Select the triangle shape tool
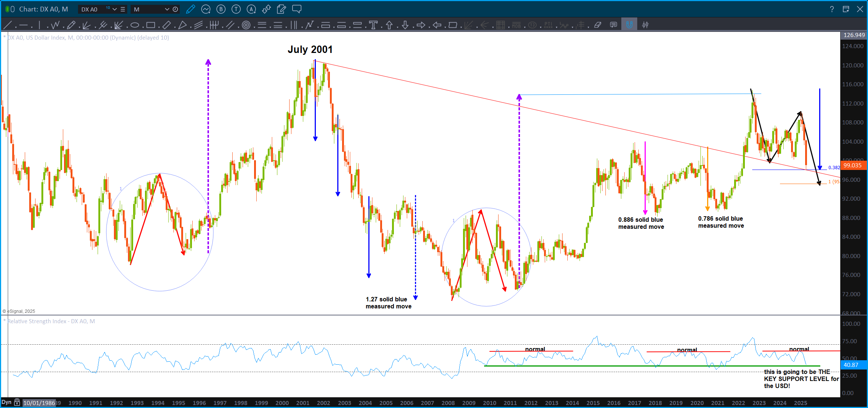This screenshot has height=408, width=868. point(182,25)
